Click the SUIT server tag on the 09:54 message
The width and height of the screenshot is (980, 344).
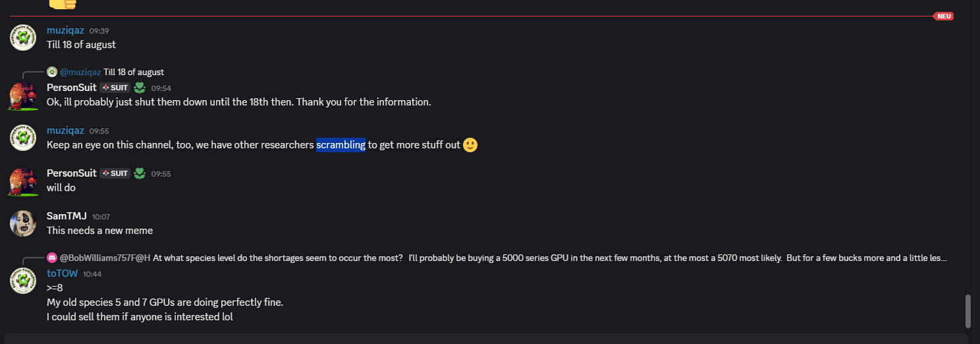pyautogui.click(x=115, y=88)
